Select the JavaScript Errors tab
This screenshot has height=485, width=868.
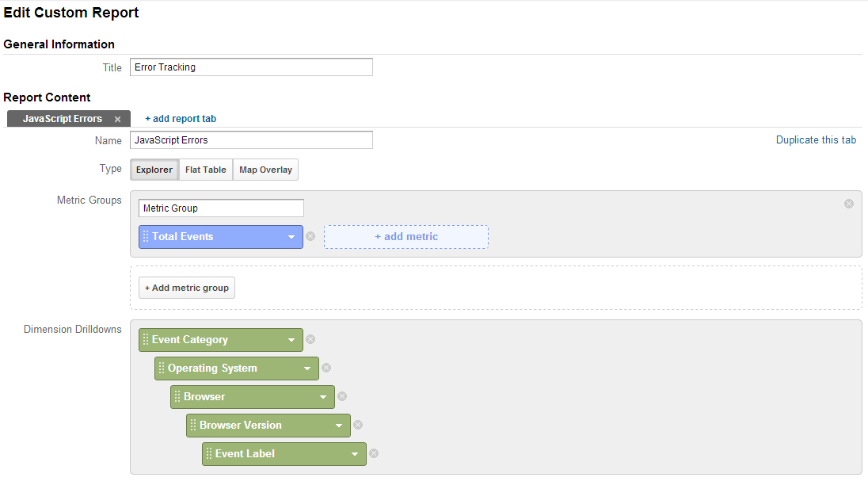(x=63, y=119)
